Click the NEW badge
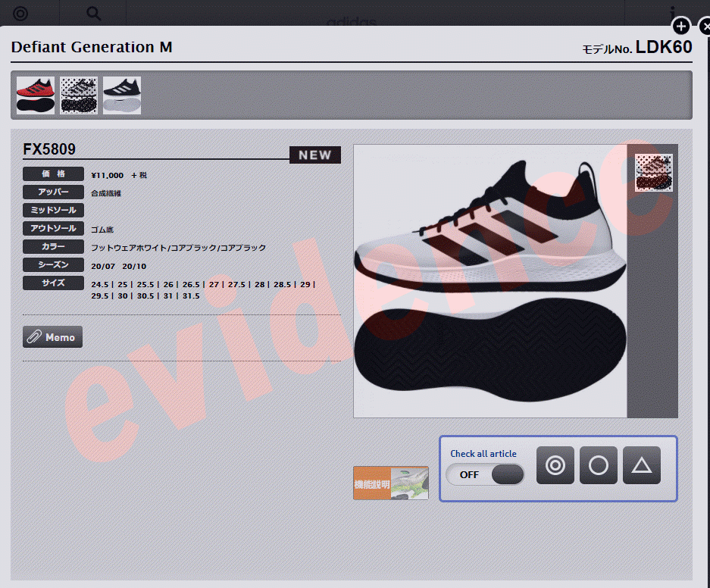 pos(315,155)
